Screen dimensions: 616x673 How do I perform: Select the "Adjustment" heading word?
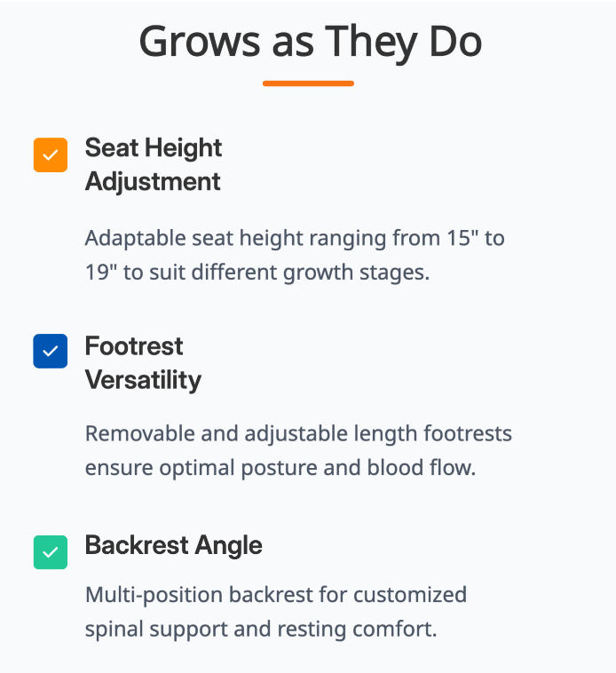(x=153, y=181)
